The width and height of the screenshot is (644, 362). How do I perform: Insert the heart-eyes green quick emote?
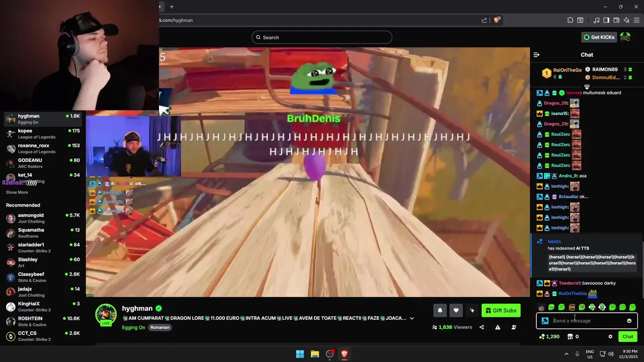coord(582,307)
